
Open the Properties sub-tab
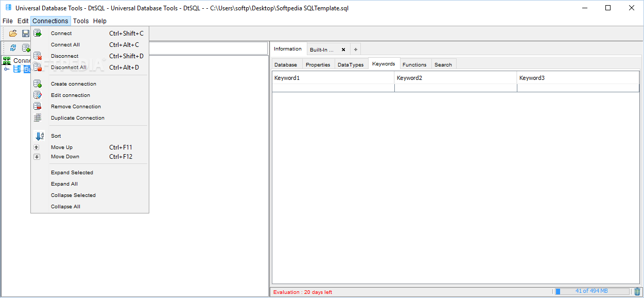pos(318,65)
